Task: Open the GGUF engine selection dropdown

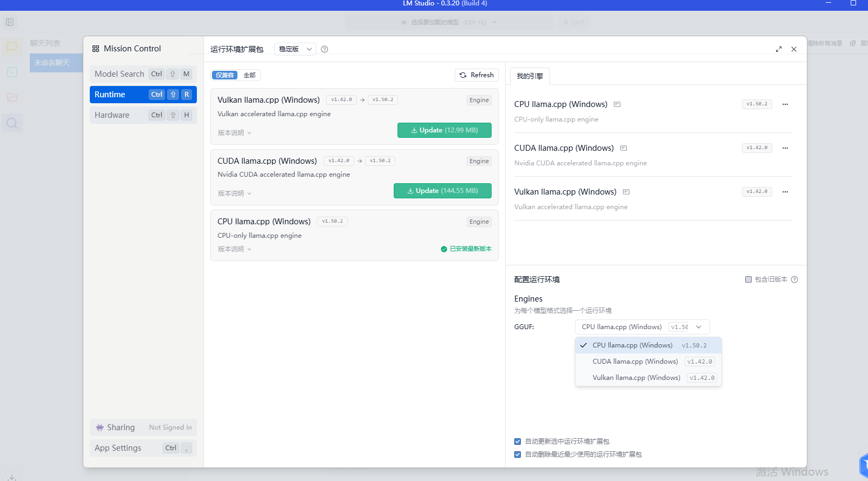Action: click(642, 327)
